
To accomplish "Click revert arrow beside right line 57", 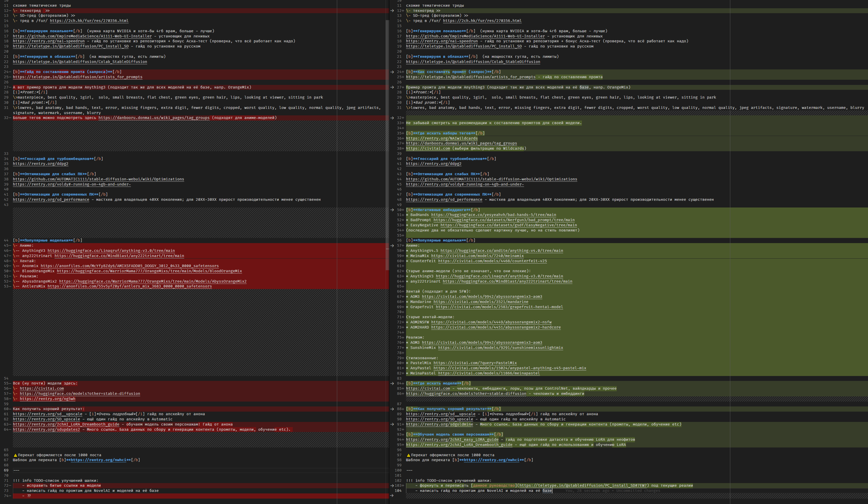I will pyautogui.click(x=392, y=246).
